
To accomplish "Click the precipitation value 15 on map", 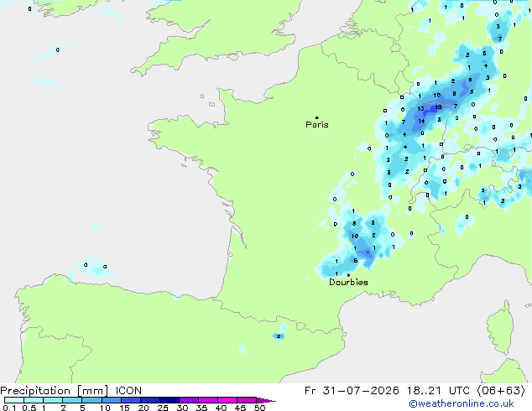I will 438,107.
